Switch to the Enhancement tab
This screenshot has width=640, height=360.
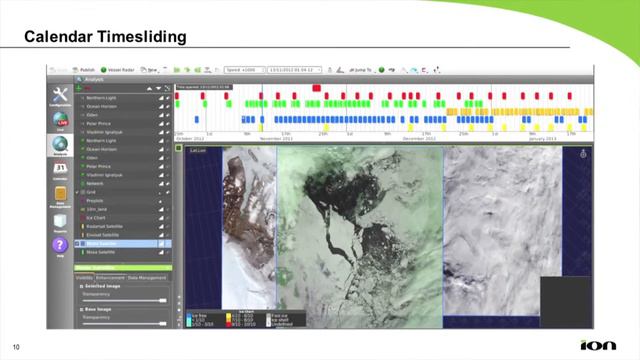pyautogui.click(x=110, y=278)
